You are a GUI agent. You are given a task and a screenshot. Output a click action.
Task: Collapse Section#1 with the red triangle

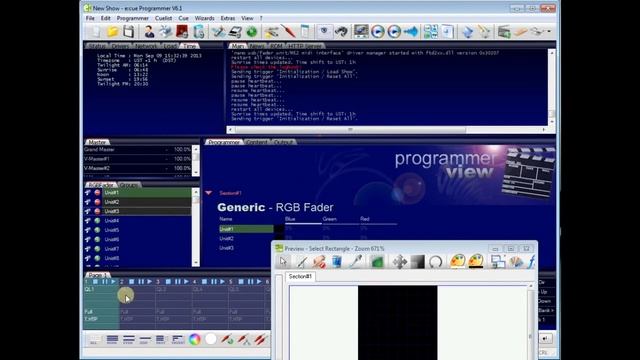click(x=209, y=193)
